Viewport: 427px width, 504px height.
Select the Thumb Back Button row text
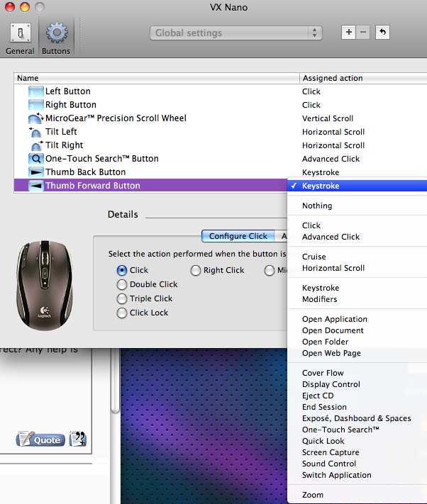86,172
